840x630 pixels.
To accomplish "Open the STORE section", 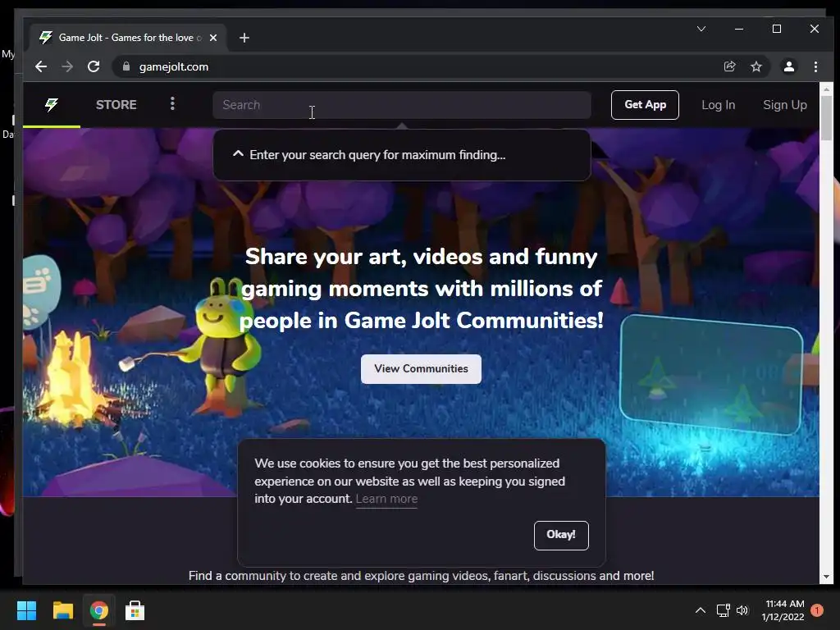I will 116,104.
